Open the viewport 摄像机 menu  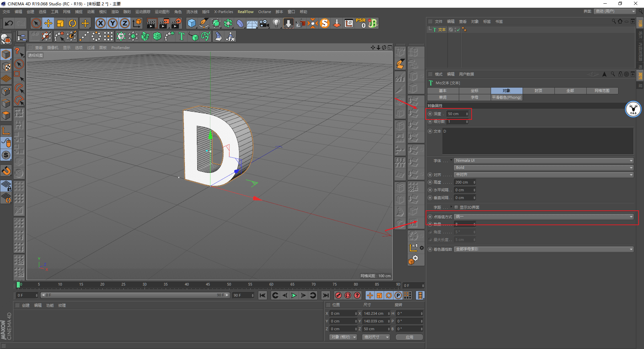tap(53, 48)
